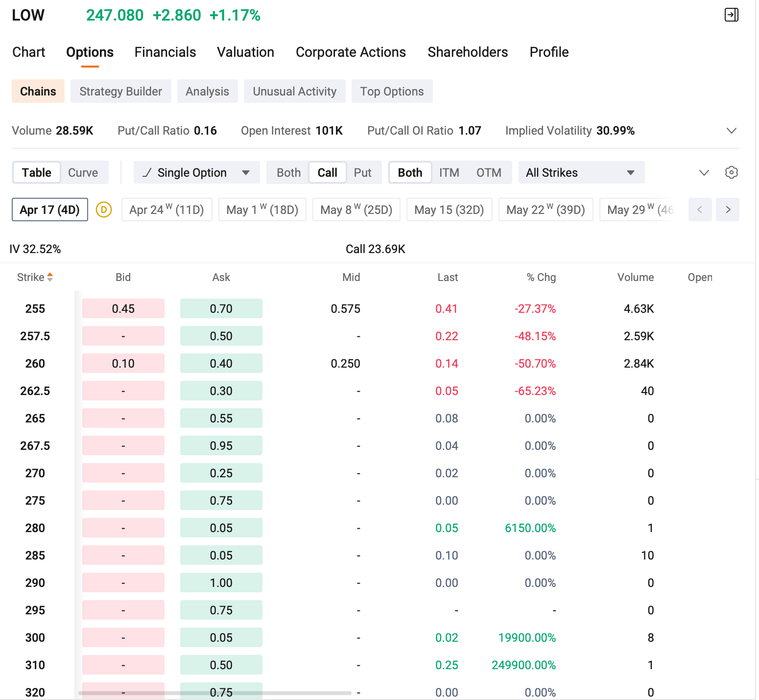Screen dimensions: 759x700
Task: Filter by ITM moneyness
Action: coord(449,172)
